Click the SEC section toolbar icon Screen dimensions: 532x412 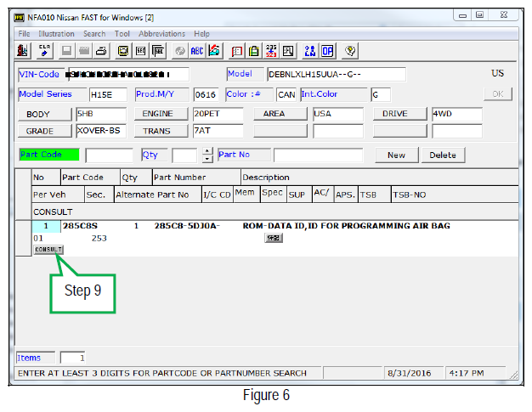(140, 51)
